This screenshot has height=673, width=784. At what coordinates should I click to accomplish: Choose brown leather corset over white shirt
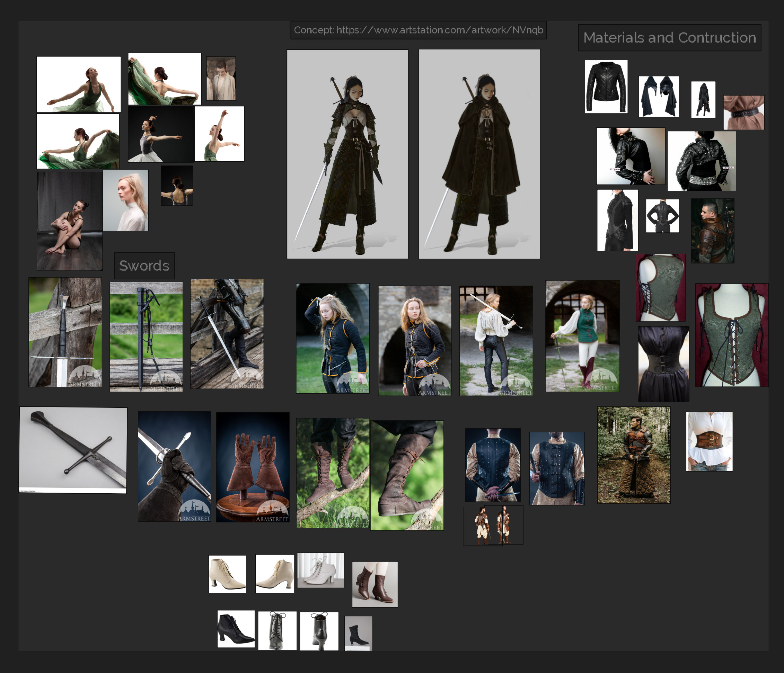710,442
